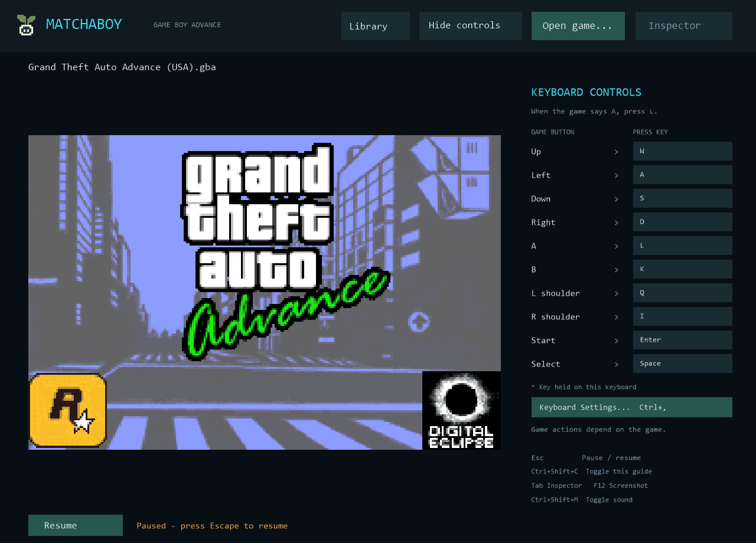
Task: Click the 'L shoulder' button label
Action: pos(555,293)
